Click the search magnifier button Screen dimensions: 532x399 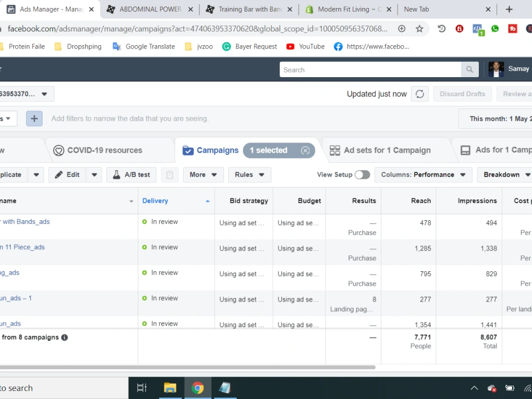470,70
